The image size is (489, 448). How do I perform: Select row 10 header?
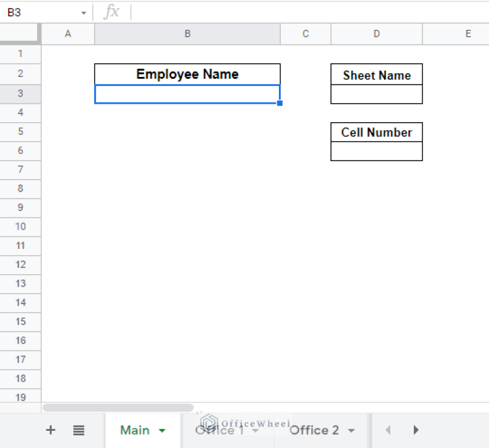pyautogui.click(x=20, y=227)
